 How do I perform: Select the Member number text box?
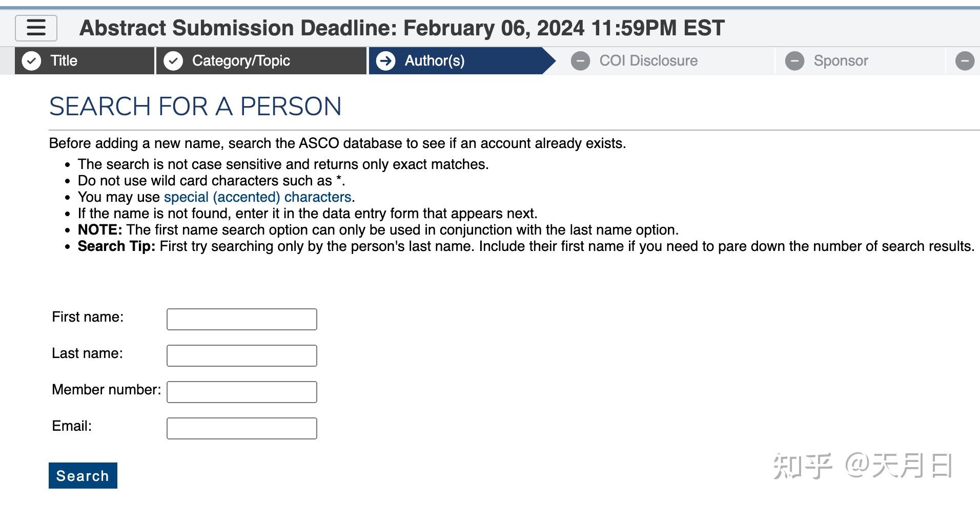(242, 392)
